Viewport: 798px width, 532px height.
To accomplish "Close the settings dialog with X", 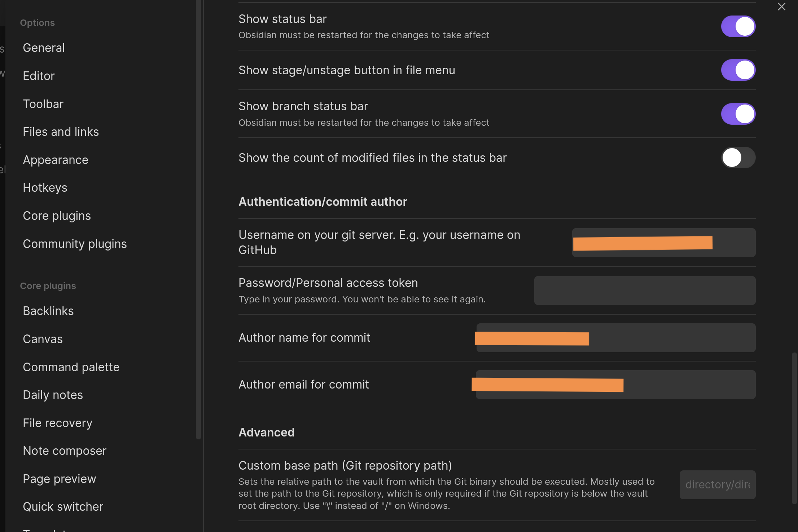I will 781,7.
